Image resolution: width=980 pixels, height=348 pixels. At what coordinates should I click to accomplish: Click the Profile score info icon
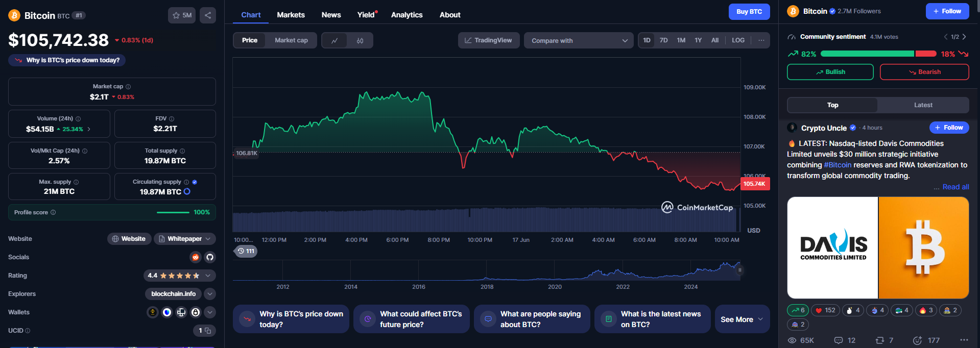point(53,212)
